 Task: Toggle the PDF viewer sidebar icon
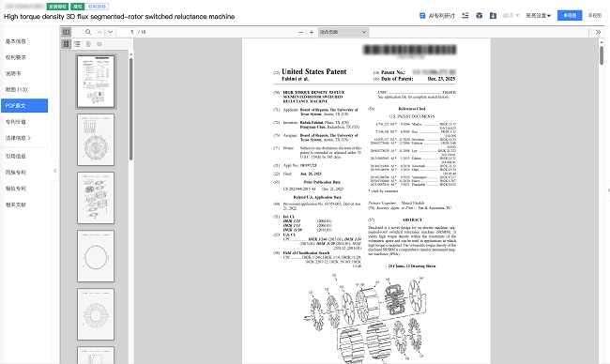[x=66, y=32]
